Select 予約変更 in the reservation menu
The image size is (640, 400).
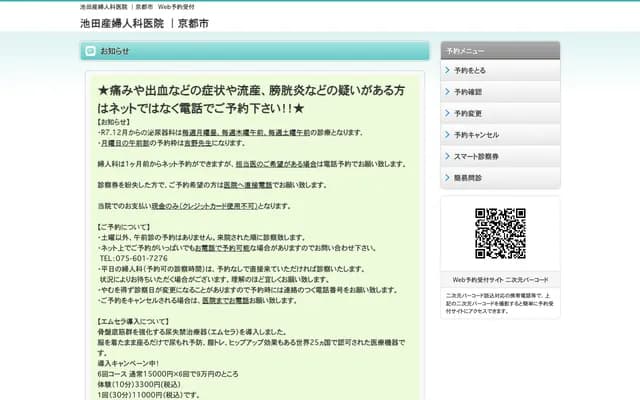pos(468,113)
